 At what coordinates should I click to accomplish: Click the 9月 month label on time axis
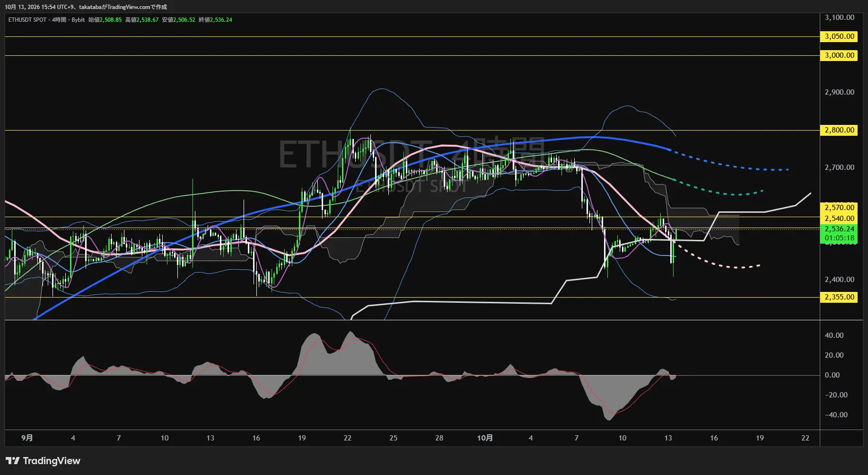[27, 438]
